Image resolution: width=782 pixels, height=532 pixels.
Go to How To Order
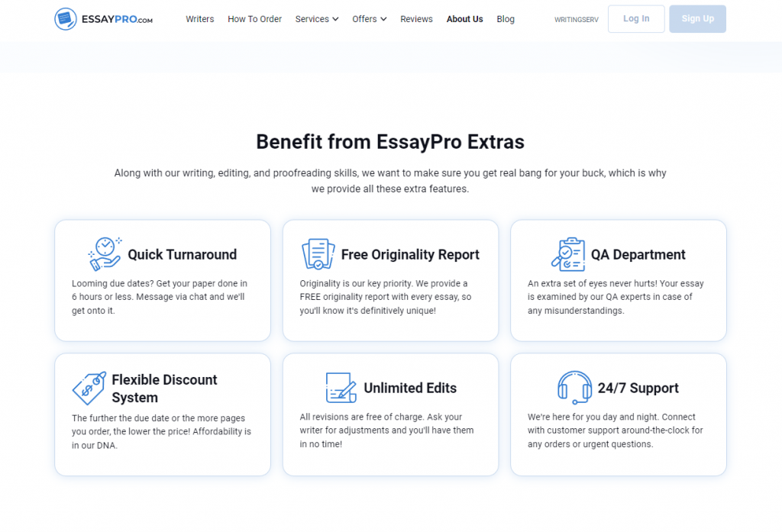pyautogui.click(x=254, y=19)
